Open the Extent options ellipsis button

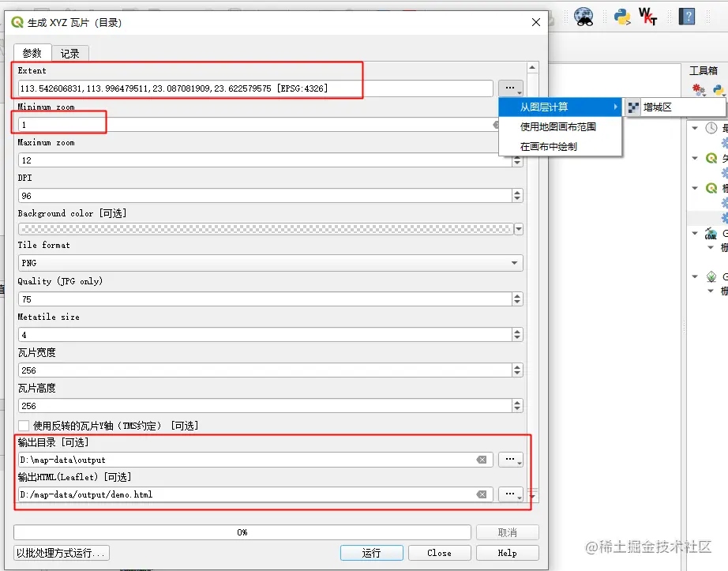click(x=511, y=88)
